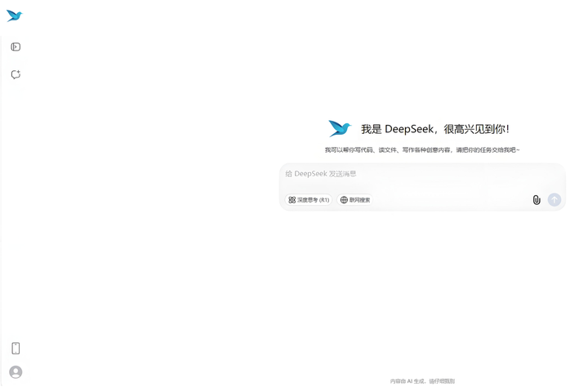Toggle the 联网搜索 web search option

(354, 200)
